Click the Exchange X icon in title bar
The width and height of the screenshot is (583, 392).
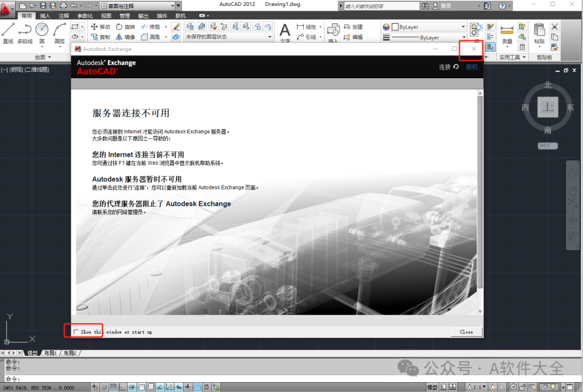(x=487, y=6)
